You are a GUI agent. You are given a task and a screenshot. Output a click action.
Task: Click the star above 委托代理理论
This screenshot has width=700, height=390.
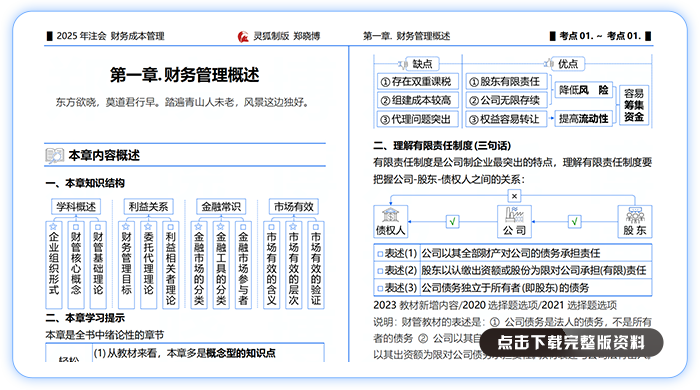pos(148,227)
